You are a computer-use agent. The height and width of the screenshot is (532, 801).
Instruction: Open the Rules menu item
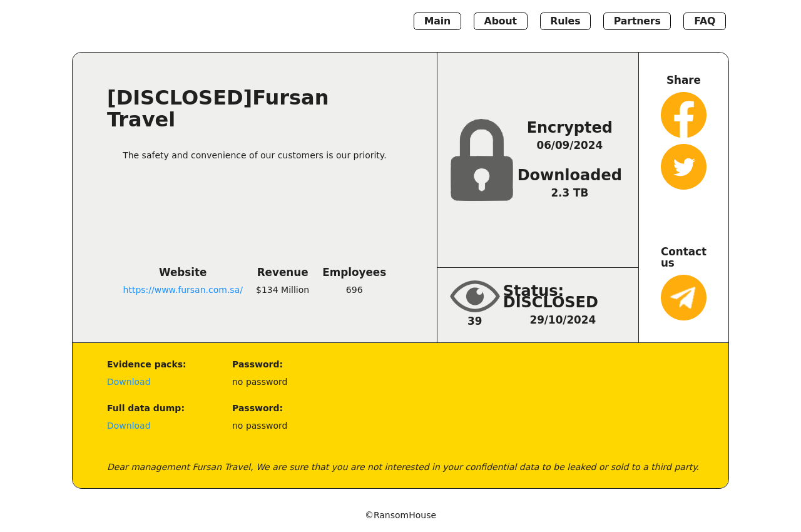point(565,21)
